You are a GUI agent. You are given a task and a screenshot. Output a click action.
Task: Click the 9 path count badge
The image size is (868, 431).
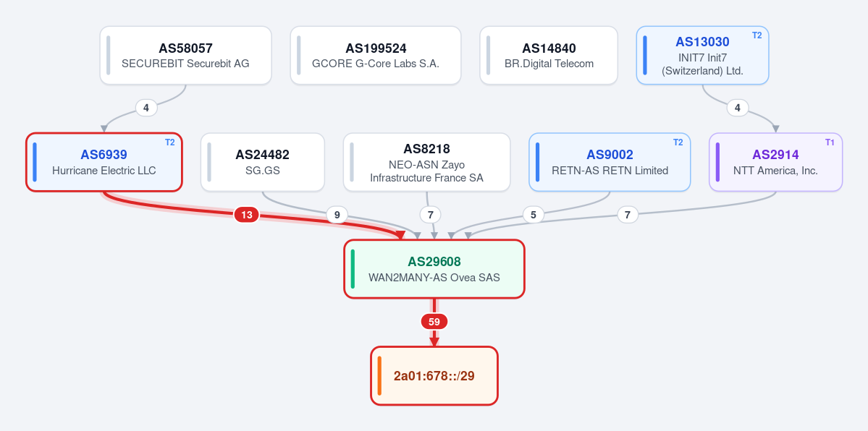[x=337, y=215]
